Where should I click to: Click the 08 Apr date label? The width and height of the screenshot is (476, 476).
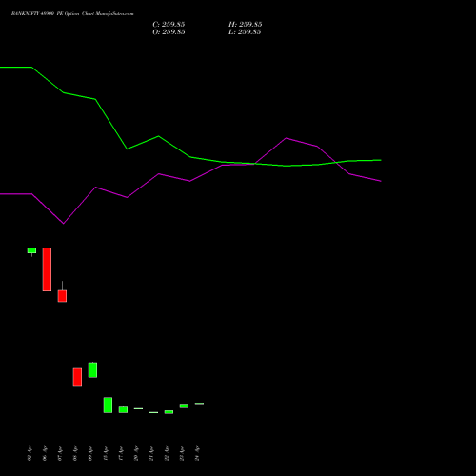coord(75,453)
